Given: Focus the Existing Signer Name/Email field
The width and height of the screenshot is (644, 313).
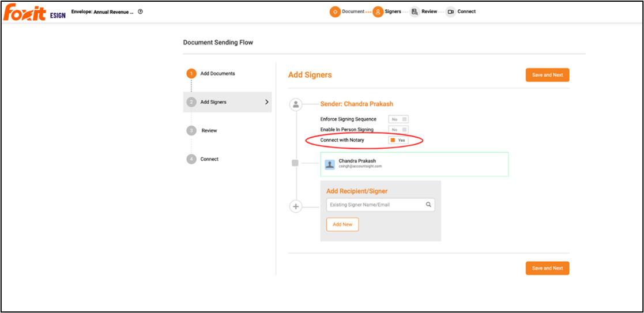Looking at the screenshot, I should (x=381, y=205).
